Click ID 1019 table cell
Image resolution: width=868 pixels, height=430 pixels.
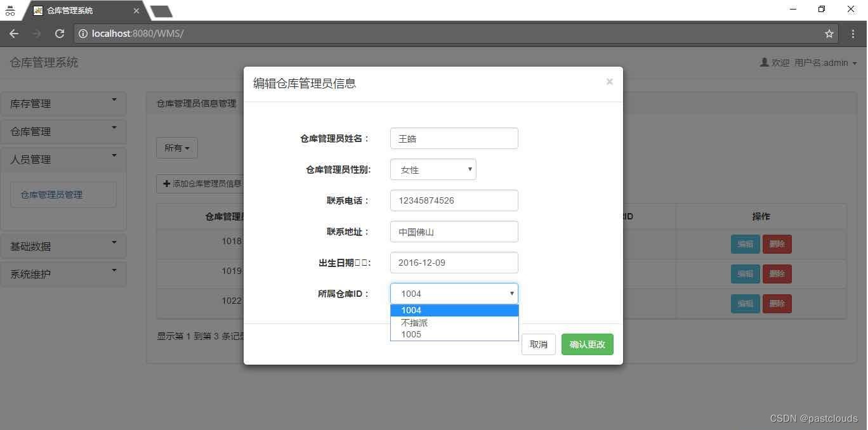click(232, 271)
